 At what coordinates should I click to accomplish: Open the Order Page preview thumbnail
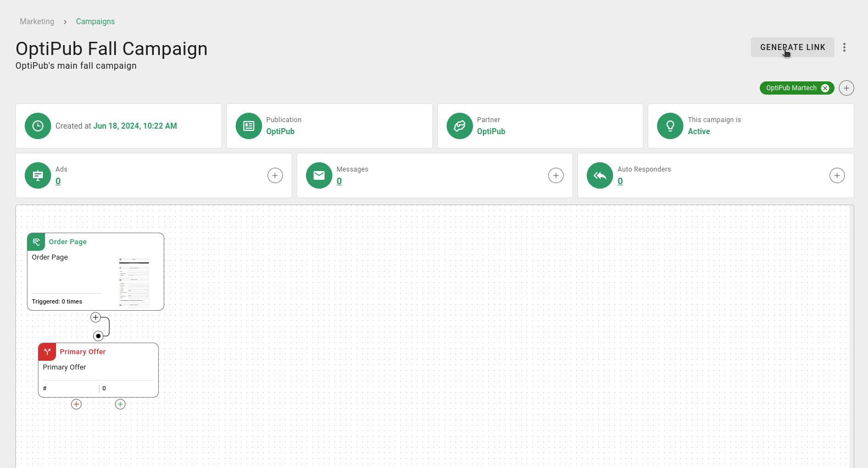[134, 282]
